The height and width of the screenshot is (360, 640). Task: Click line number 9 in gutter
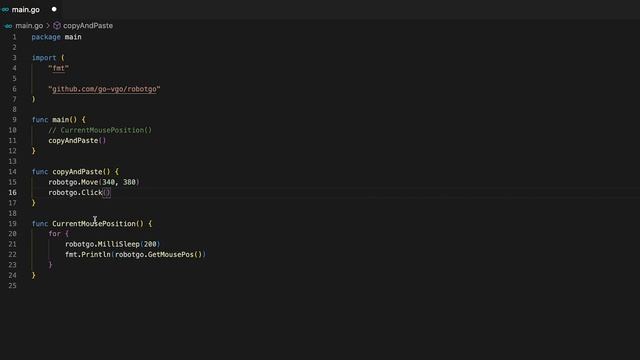point(14,120)
